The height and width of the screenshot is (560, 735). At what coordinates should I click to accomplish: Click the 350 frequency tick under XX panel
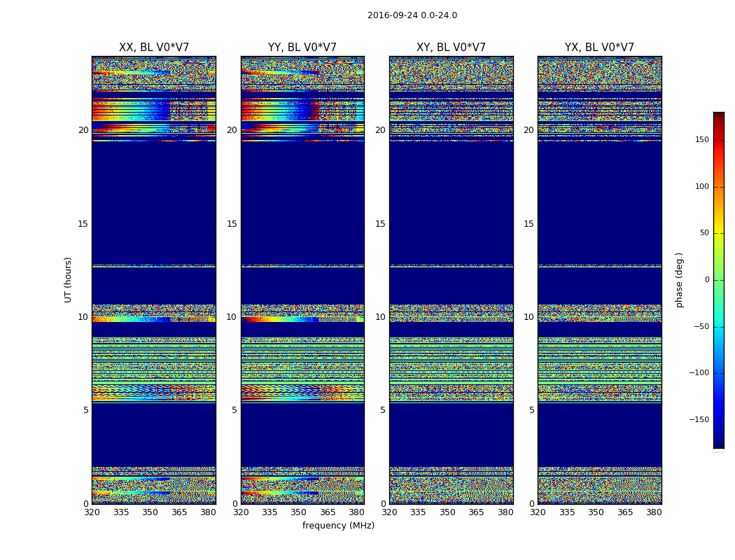(150, 512)
